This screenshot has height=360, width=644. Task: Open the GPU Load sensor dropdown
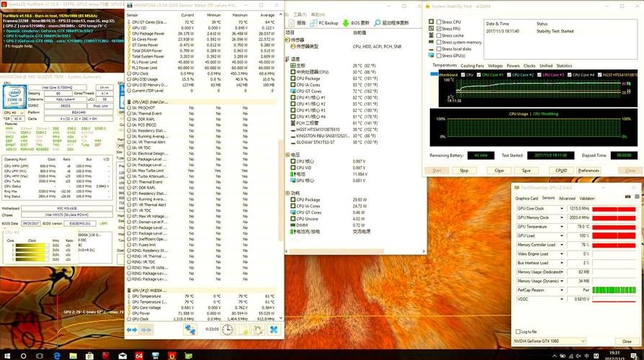pyautogui.click(x=561, y=235)
